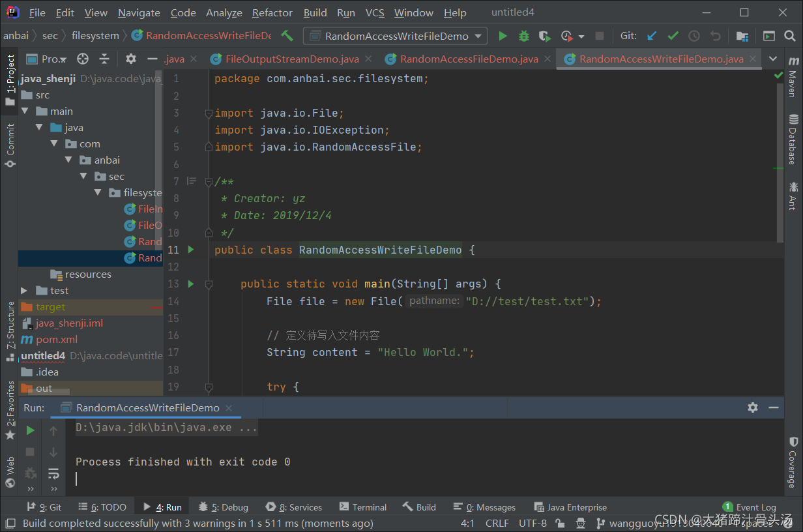The height and width of the screenshot is (532, 803).
Task: Open the Analyze menu
Action: (224, 13)
